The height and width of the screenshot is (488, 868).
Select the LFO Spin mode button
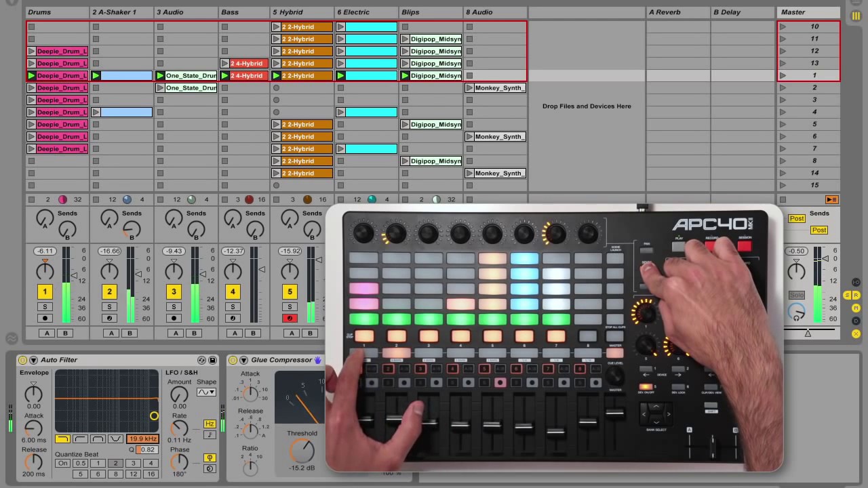pyautogui.click(x=210, y=468)
